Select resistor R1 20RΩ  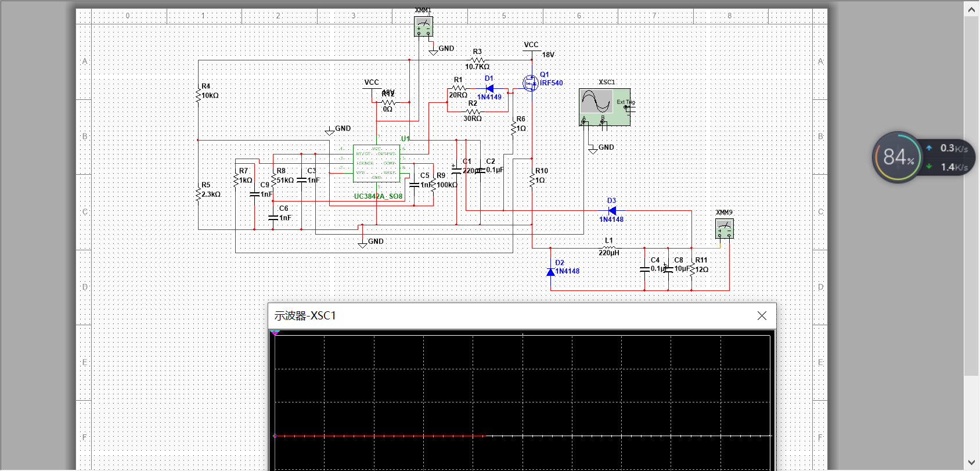(x=458, y=89)
